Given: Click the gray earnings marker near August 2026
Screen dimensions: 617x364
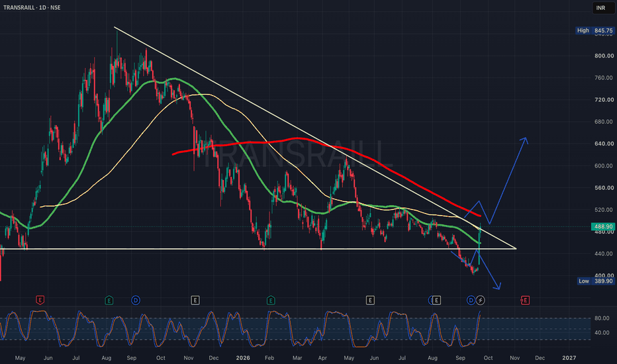Looking at the screenshot, I should click(x=436, y=300).
